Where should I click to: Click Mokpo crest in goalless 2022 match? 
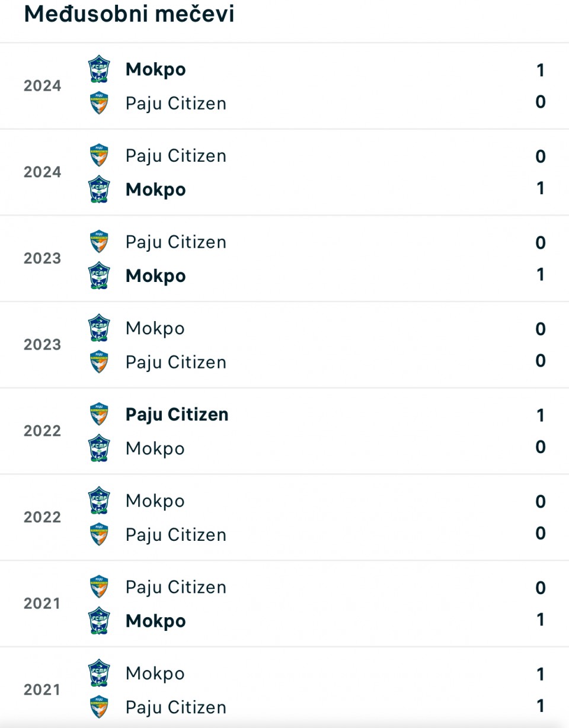(x=99, y=501)
